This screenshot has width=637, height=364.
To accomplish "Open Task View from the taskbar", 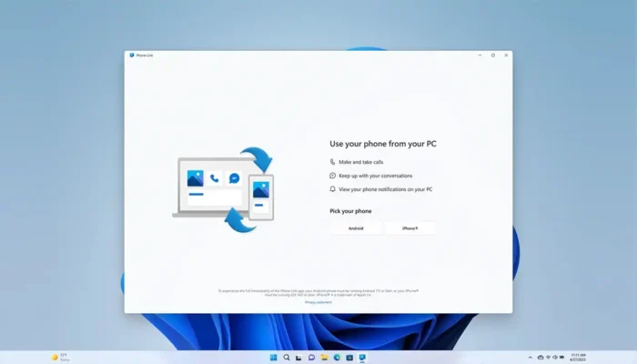I will tap(298, 358).
